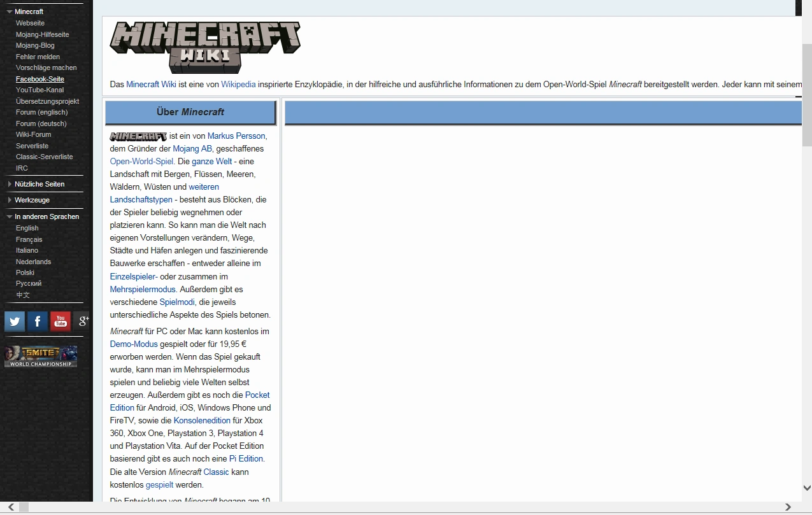Click Fehler melden in the sidebar
Viewport: 812px width, 515px height.
click(x=38, y=57)
